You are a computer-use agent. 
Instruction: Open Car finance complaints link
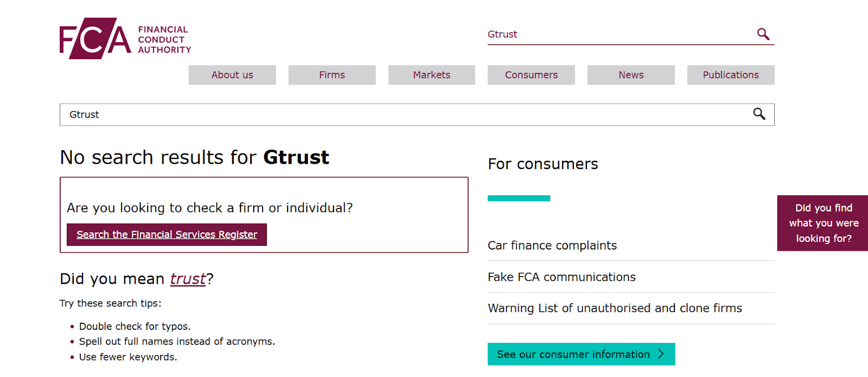coord(552,245)
